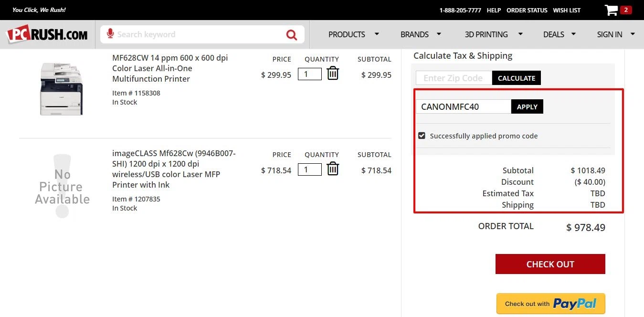The image size is (644, 317).
Task: Expand the Deals dropdown arrow
Action: point(573,34)
